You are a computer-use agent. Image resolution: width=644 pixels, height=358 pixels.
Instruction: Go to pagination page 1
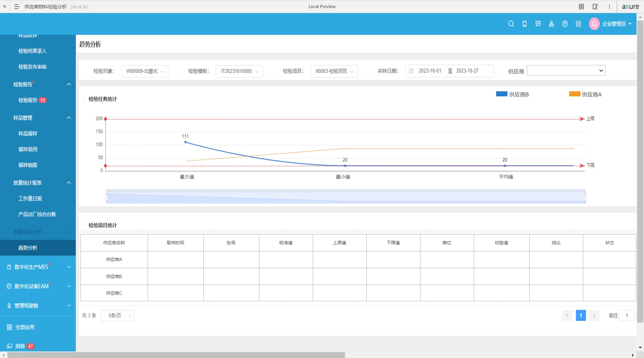(x=581, y=315)
